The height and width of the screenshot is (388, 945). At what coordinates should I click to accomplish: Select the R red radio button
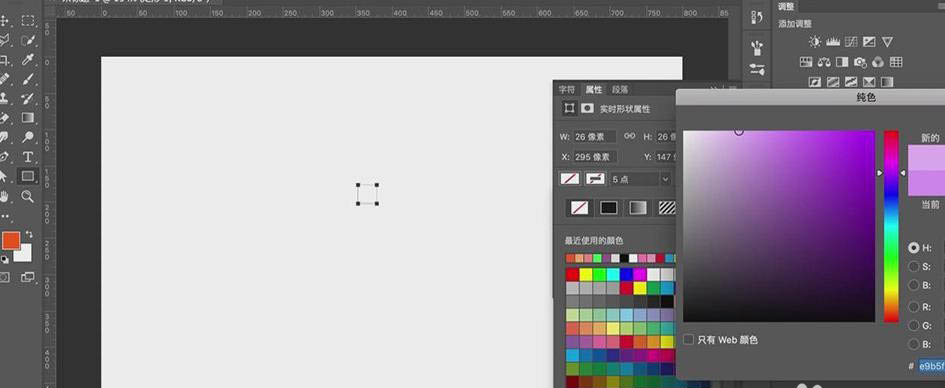914,307
